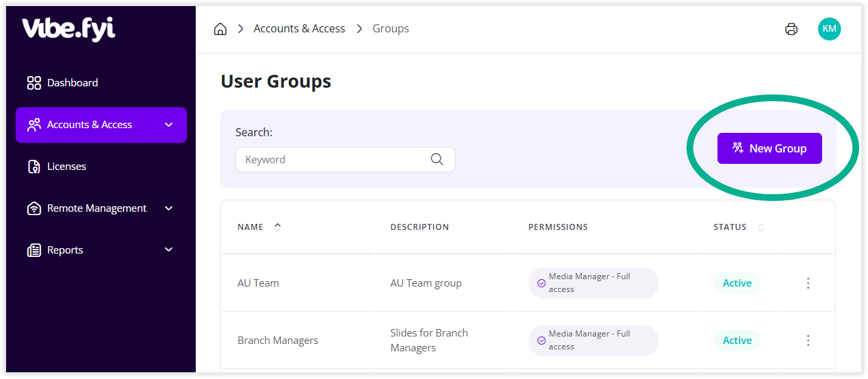Sort by Name column arrow

pos(277,227)
